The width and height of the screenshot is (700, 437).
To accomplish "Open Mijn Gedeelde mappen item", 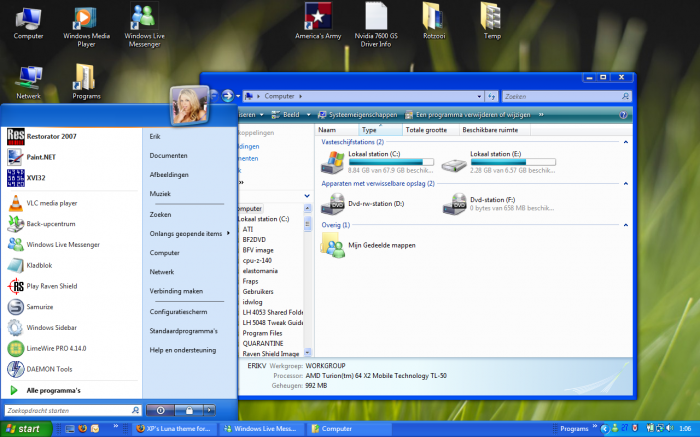I will [368, 245].
